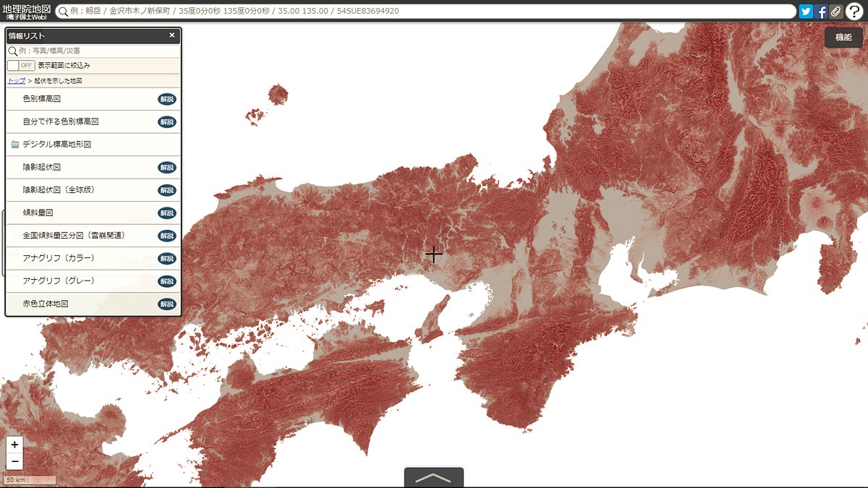Zoom out with the minus button
This screenshot has width=868, height=488.
[x=14, y=461]
